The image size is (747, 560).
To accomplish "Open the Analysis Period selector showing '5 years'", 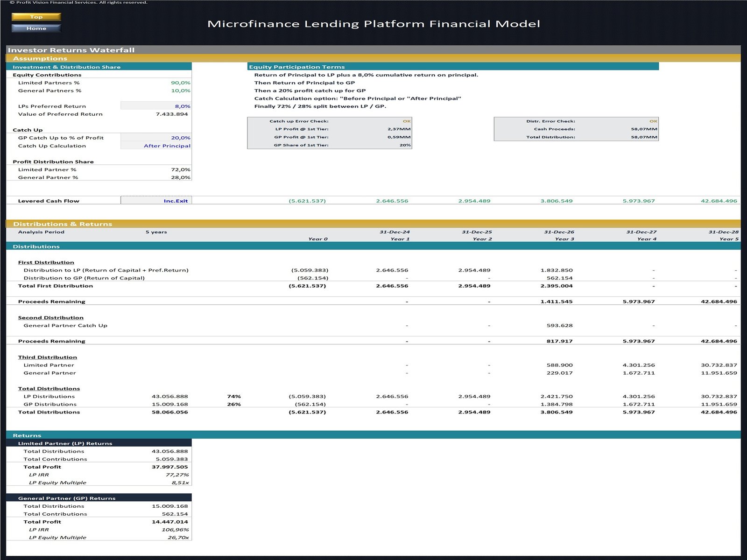I will (156, 231).
